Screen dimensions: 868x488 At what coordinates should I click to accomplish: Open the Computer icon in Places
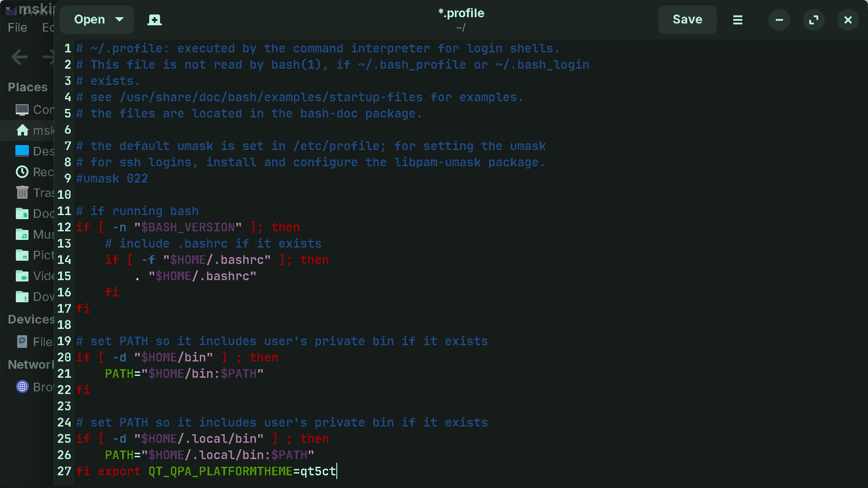pos(22,110)
